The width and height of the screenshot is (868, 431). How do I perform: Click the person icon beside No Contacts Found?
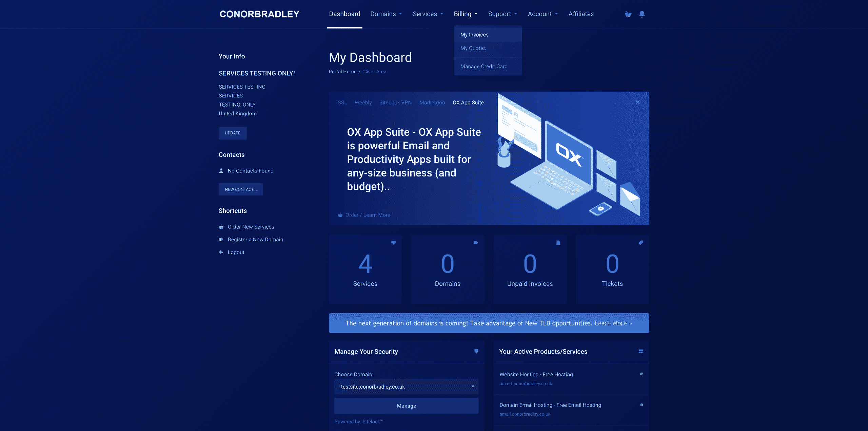pyautogui.click(x=221, y=171)
